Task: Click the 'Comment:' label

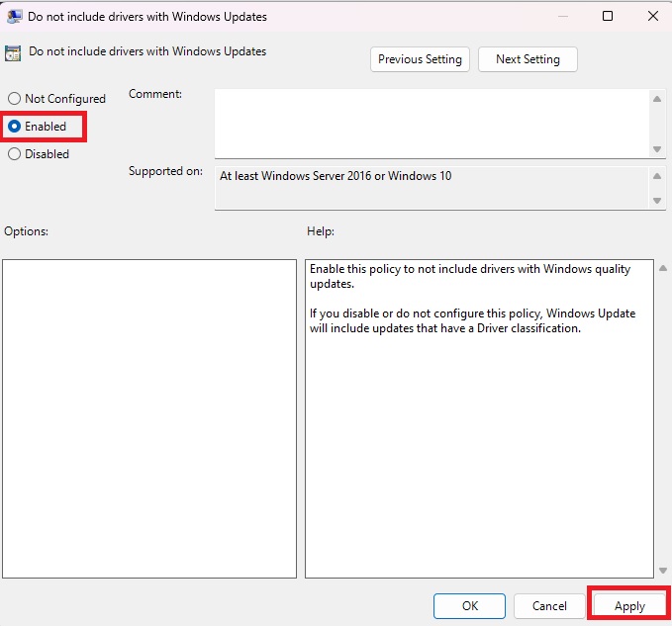Action: 155,94
